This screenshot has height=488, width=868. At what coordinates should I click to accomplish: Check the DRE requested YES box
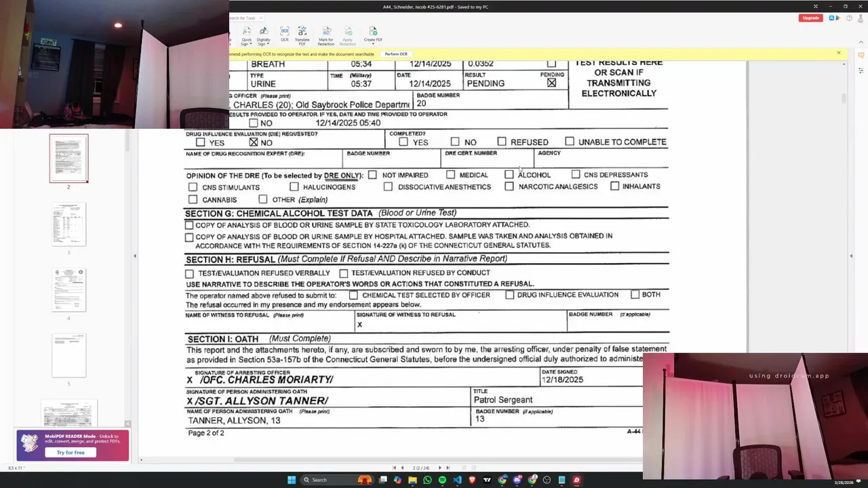coord(200,142)
